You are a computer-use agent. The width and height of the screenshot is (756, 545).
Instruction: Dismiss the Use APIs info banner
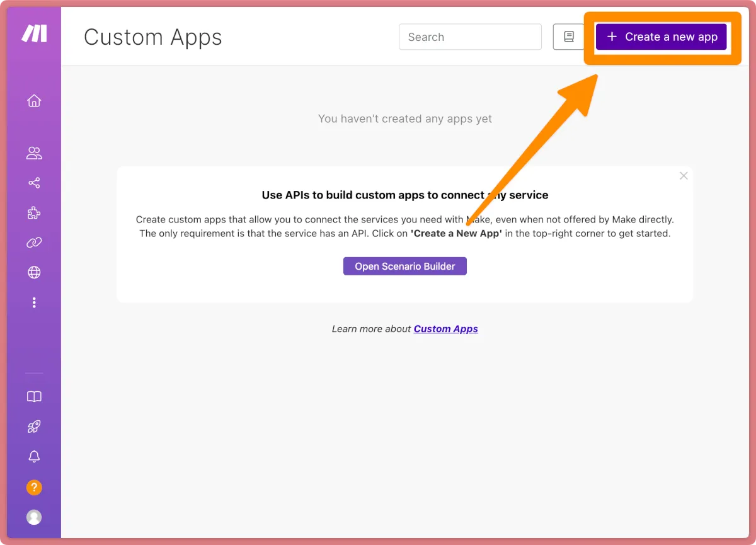684,176
